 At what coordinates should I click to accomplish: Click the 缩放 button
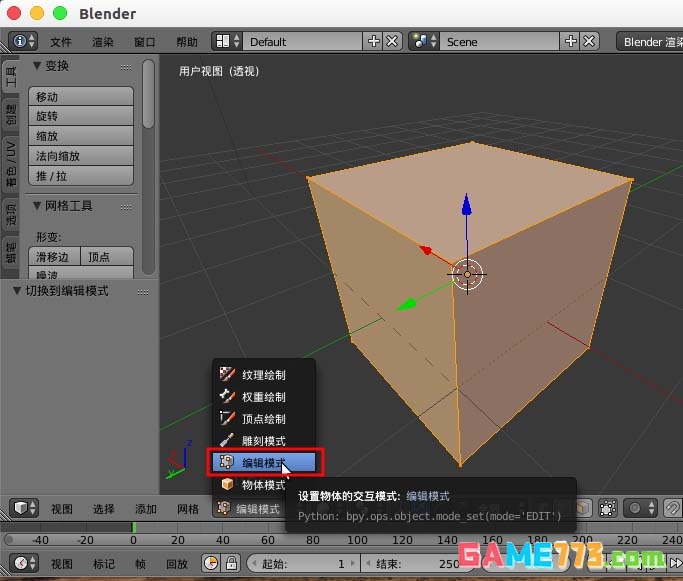point(81,136)
